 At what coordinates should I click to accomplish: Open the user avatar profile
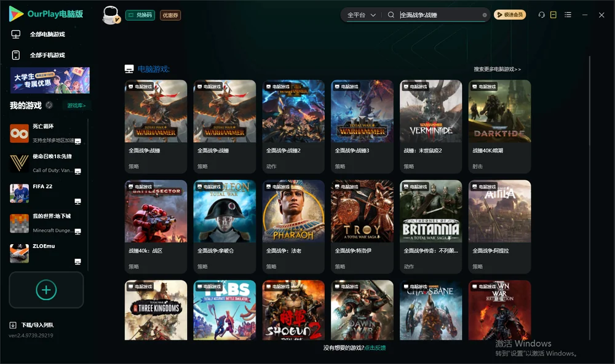(111, 15)
